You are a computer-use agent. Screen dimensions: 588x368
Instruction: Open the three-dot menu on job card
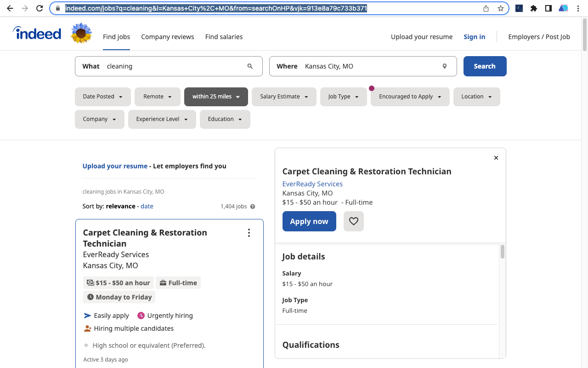tap(249, 233)
